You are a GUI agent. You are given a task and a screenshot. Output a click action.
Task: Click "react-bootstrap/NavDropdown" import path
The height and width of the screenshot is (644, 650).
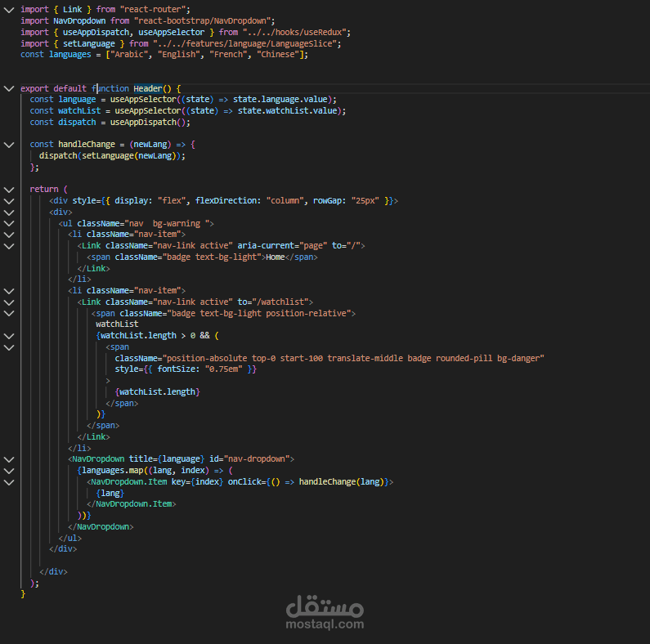click(x=202, y=20)
